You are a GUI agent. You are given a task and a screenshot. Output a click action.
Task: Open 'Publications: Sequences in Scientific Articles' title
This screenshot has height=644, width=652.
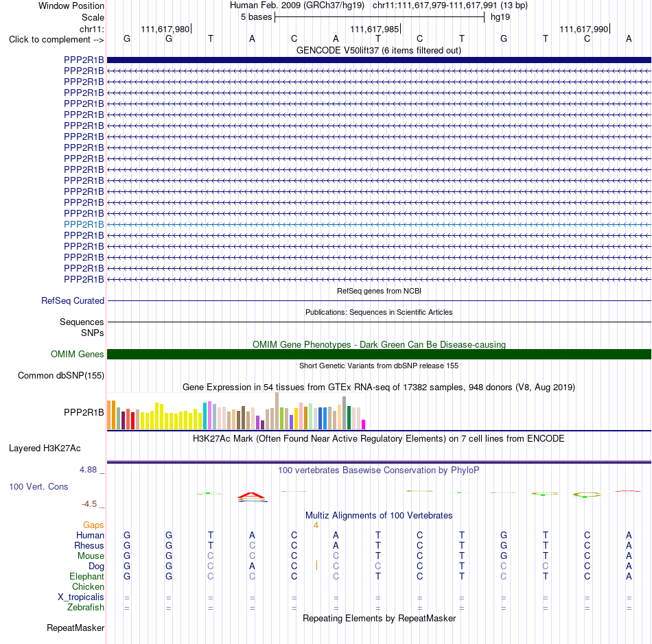379,312
